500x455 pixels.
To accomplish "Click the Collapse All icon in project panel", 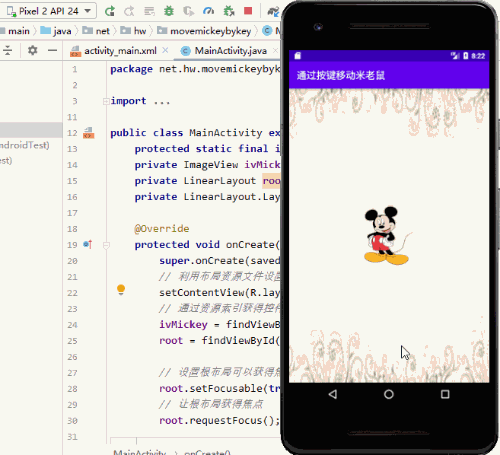I will [x=8, y=51].
